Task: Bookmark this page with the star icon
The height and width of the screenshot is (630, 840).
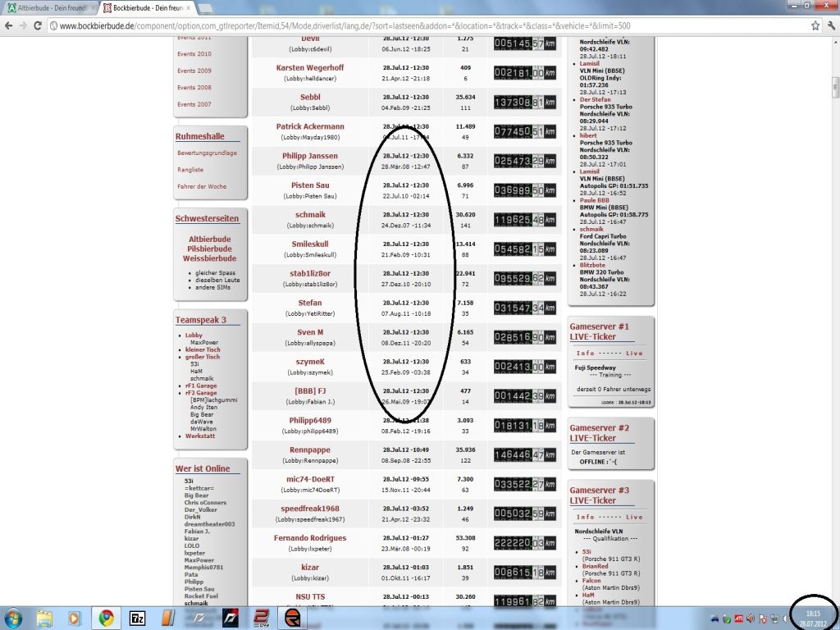Action: point(815,25)
